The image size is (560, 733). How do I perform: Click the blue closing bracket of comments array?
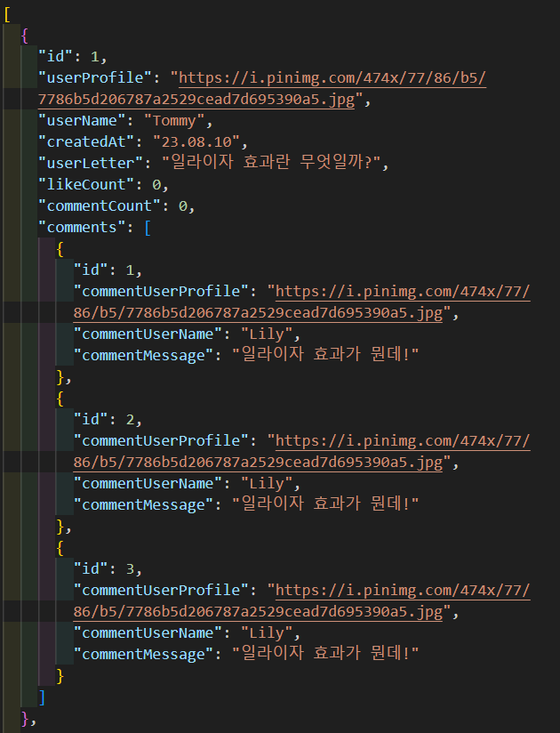click(x=42, y=697)
